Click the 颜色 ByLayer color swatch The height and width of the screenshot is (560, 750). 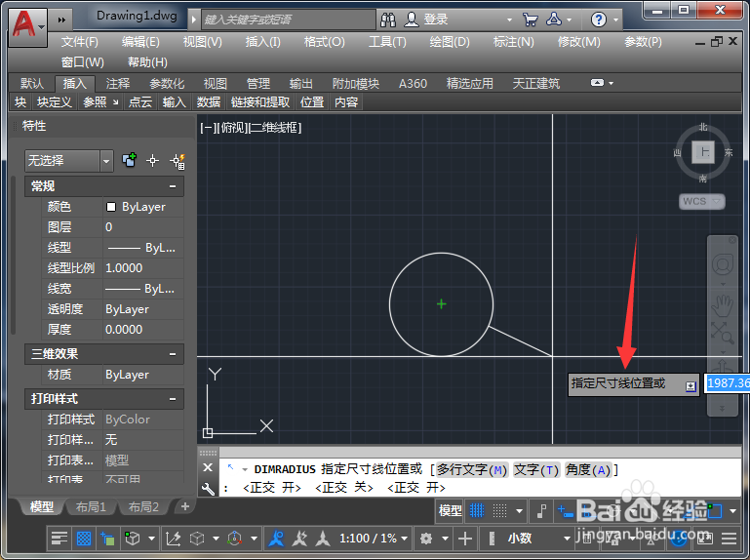[x=111, y=207]
